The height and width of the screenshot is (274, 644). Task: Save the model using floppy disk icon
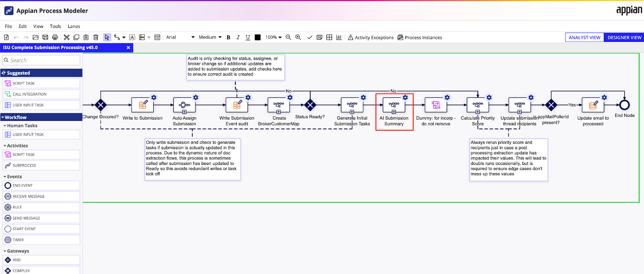[45, 37]
